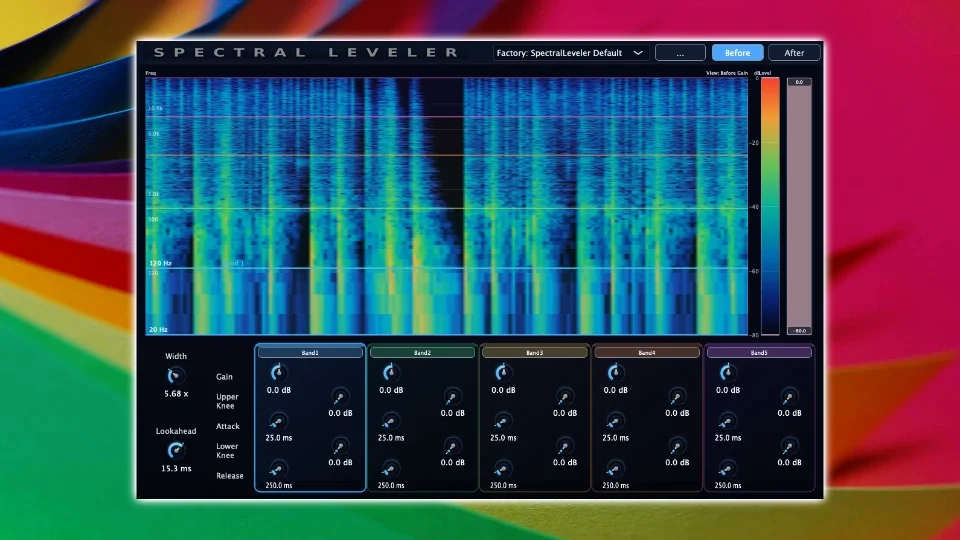Click the Band3 Lower Knee knob
This screenshot has height=540, width=960.
pyautogui.click(x=564, y=446)
